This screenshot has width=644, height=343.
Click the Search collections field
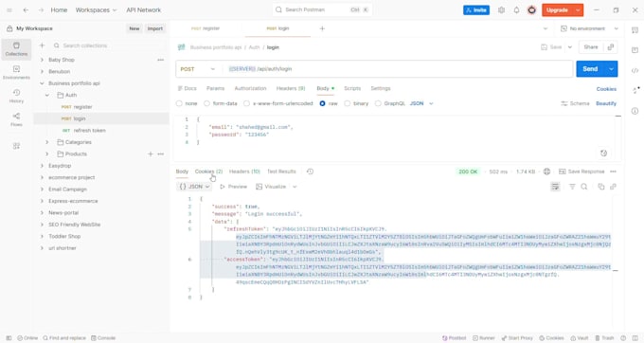pos(108,45)
